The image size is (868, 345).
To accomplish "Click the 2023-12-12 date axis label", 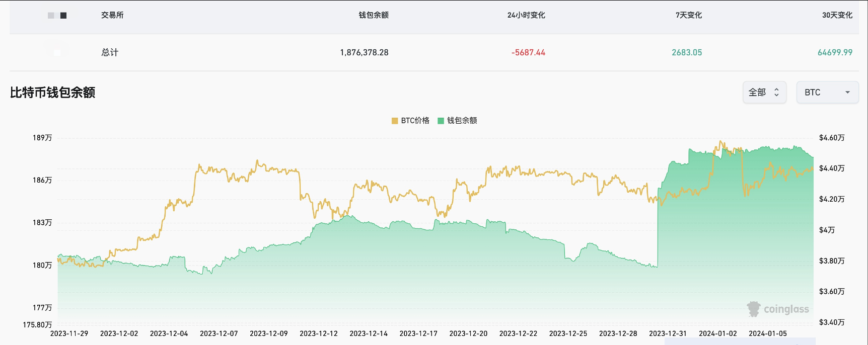I will (x=318, y=333).
